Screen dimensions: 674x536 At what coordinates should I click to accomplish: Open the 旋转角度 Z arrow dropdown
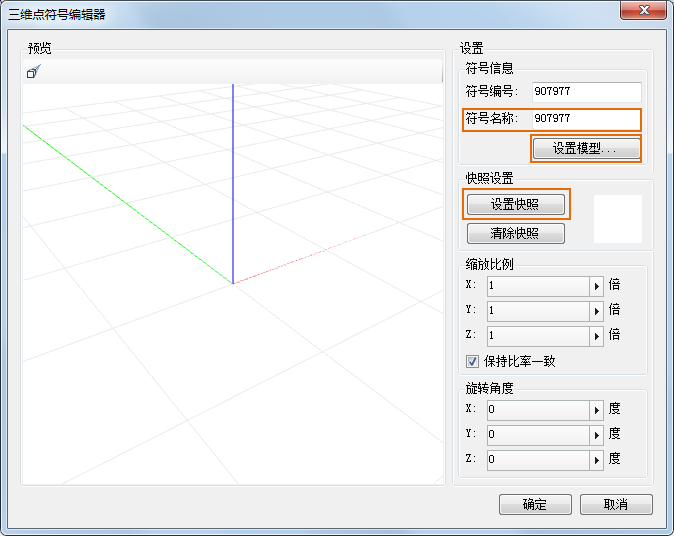coord(597,460)
